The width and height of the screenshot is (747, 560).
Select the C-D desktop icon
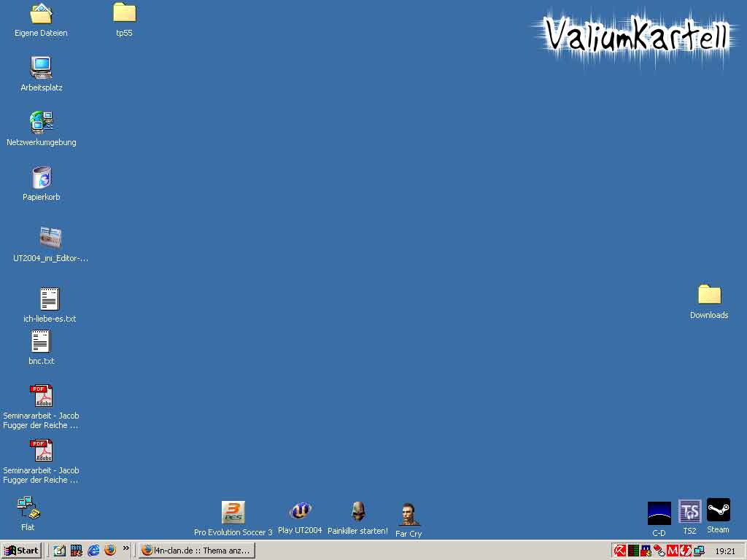pos(659,513)
